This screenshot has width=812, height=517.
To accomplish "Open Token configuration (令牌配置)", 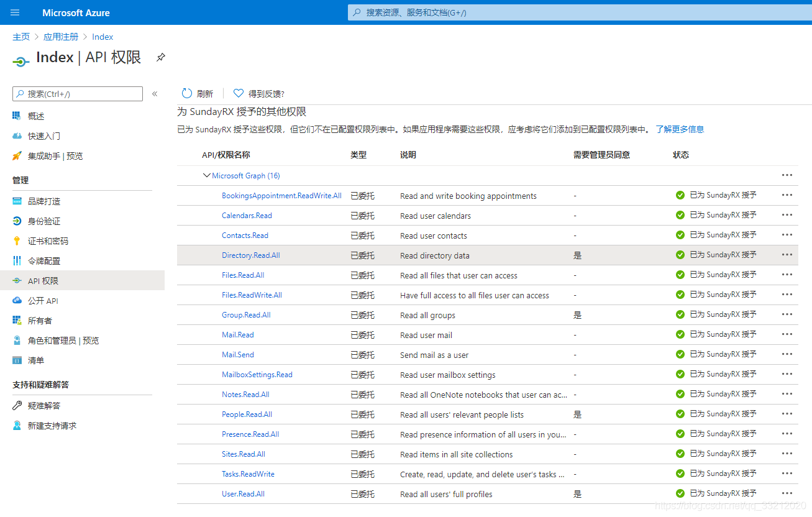I will (x=43, y=261).
